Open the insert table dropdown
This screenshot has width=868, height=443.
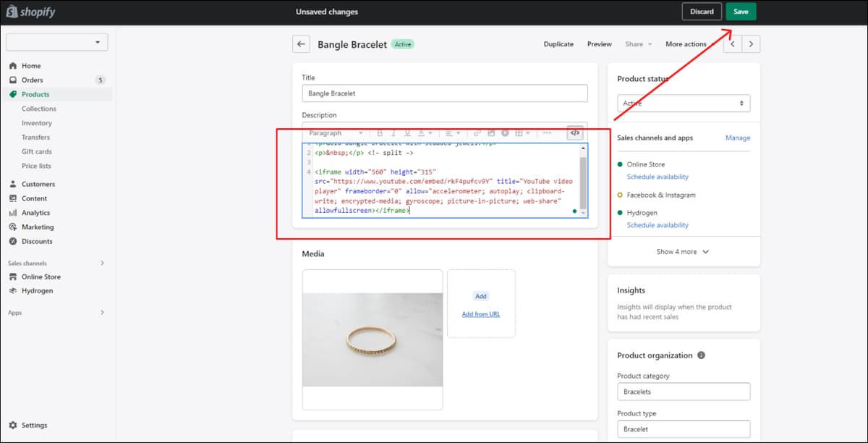[522, 133]
